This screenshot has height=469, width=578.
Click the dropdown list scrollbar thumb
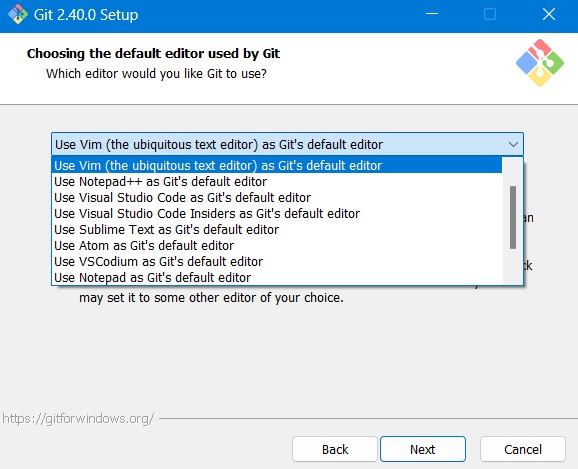513,217
